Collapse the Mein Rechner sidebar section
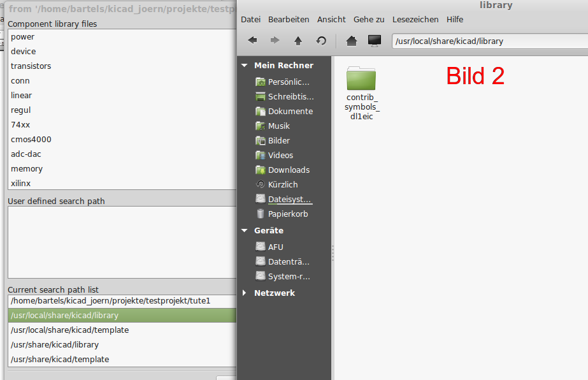This screenshot has width=588, height=380. (245, 65)
